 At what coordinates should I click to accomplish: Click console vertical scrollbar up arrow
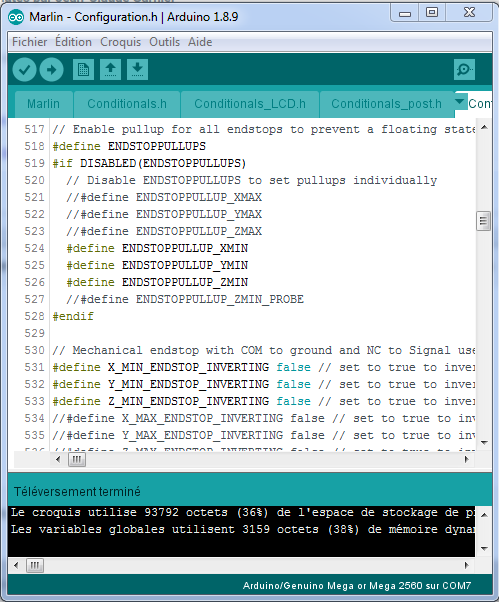[x=484, y=515]
